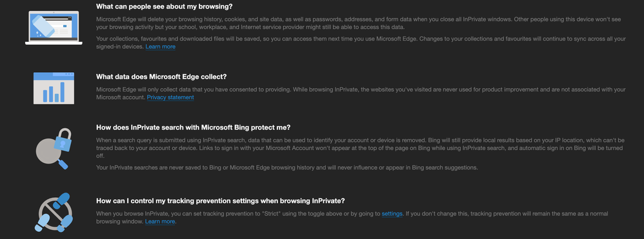Image resolution: width=644 pixels, height=239 pixels.
Task: Click the laptop illustration beside the browsing question
Action: click(x=54, y=28)
